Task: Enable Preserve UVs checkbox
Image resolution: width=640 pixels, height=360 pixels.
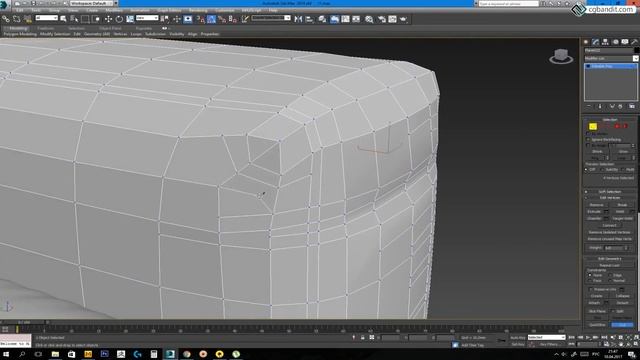Action: [591, 289]
